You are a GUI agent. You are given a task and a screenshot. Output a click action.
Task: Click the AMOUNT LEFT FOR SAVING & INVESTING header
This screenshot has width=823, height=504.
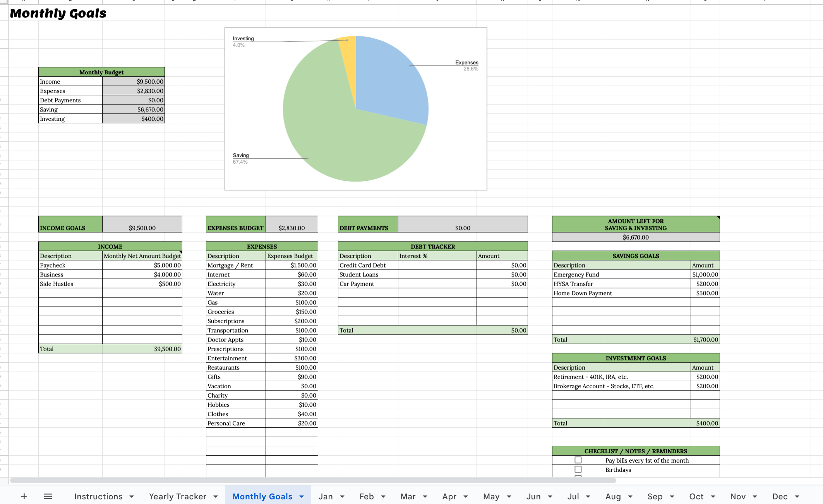tap(636, 225)
